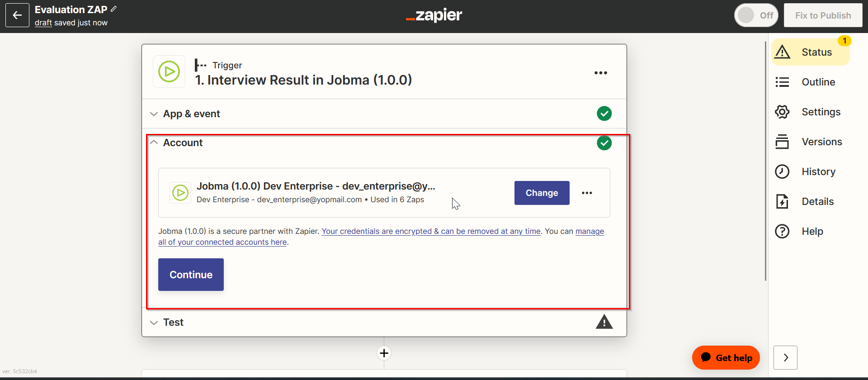Click the trigger title Interview Result in Jobma

(x=303, y=80)
